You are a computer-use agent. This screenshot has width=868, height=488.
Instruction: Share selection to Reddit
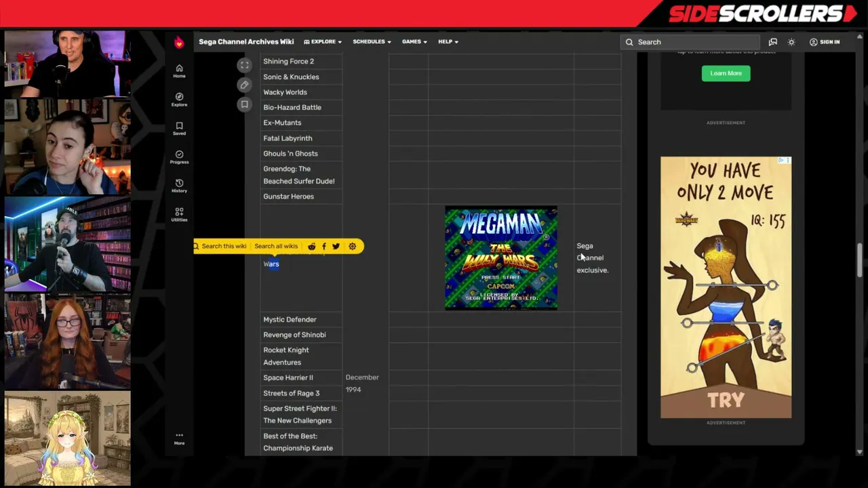coord(311,246)
